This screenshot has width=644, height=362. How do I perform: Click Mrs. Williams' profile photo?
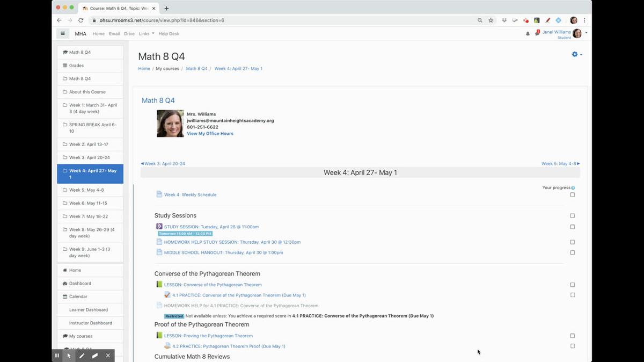click(170, 124)
